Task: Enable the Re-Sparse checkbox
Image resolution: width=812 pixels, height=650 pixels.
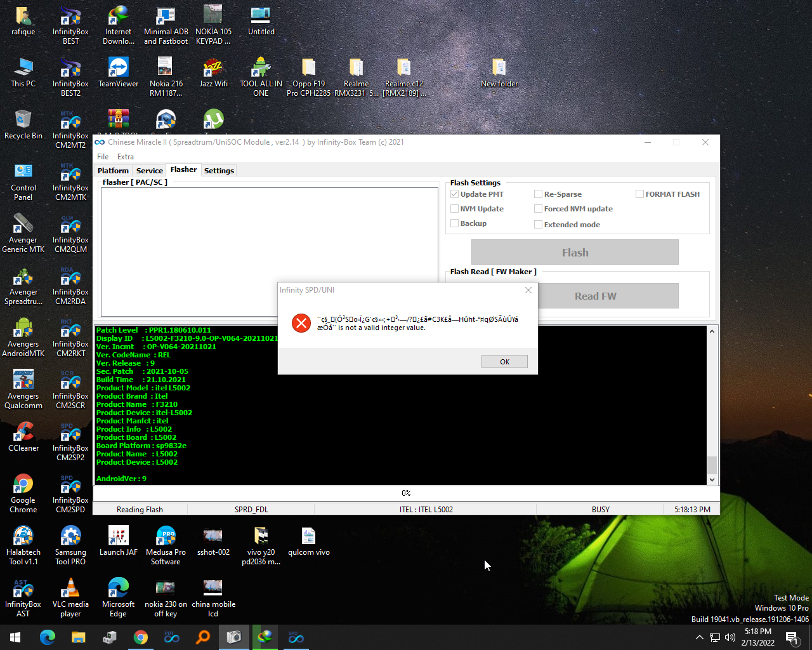Action: point(538,194)
